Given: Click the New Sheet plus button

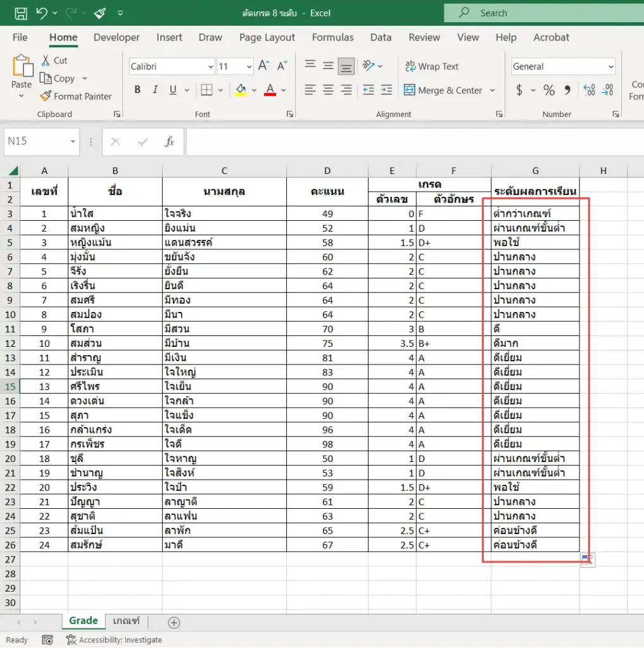Looking at the screenshot, I should tap(174, 623).
